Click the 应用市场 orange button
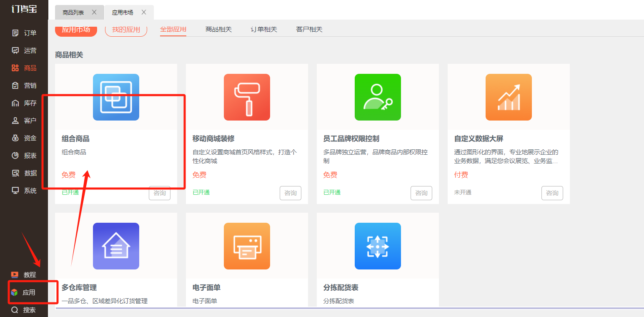This screenshot has height=317, width=644. click(x=76, y=30)
